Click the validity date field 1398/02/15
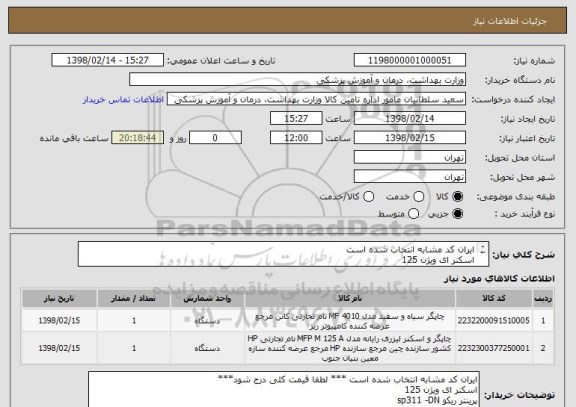 click(410, 138)
